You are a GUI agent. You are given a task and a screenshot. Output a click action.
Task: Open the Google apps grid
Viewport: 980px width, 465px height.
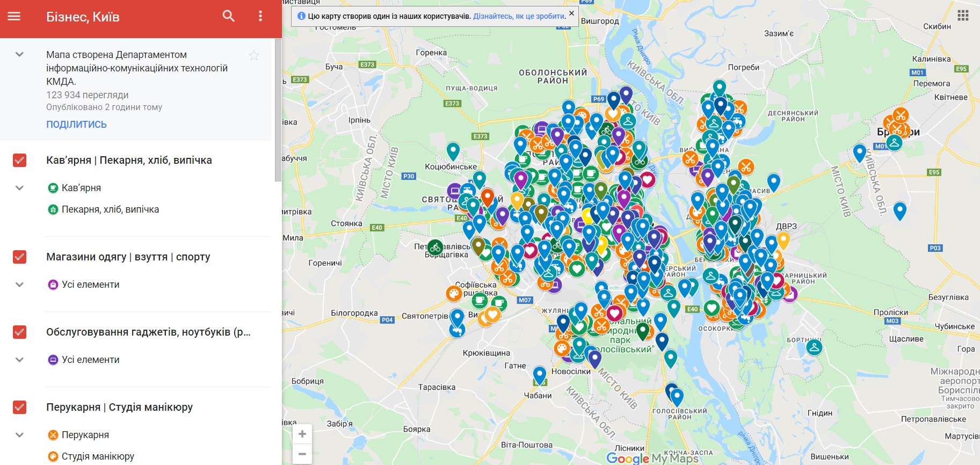[x=963, y=16]
